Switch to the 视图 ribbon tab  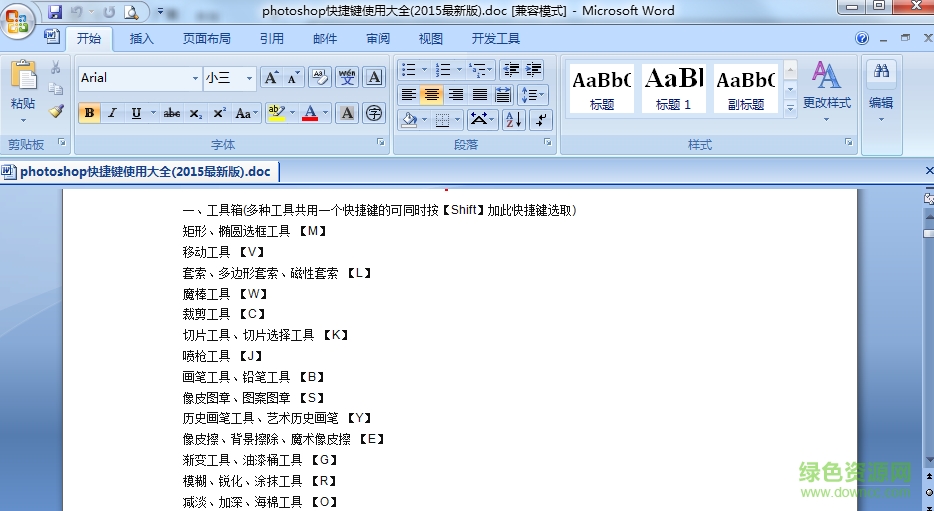click(x=431, y=39)
